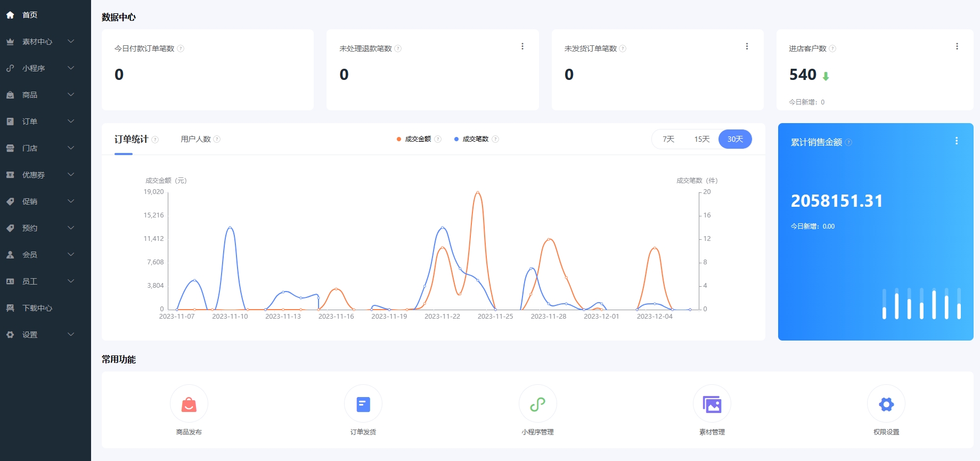Open 订单发货 shortcut icon
980x461 pixels.
(x=363, y=404)
